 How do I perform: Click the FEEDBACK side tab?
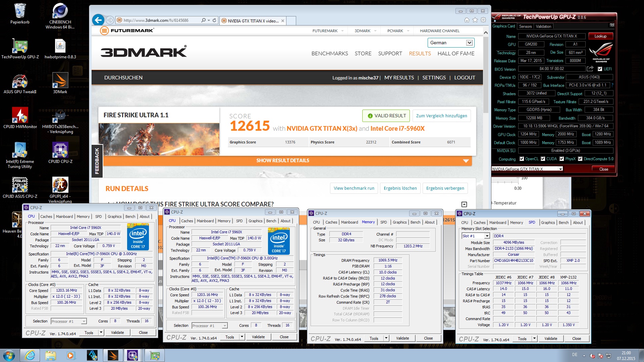pos(97,161)
